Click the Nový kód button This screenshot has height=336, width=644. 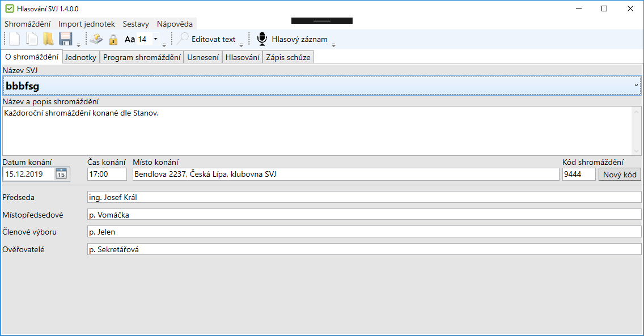tap(620, 175)
